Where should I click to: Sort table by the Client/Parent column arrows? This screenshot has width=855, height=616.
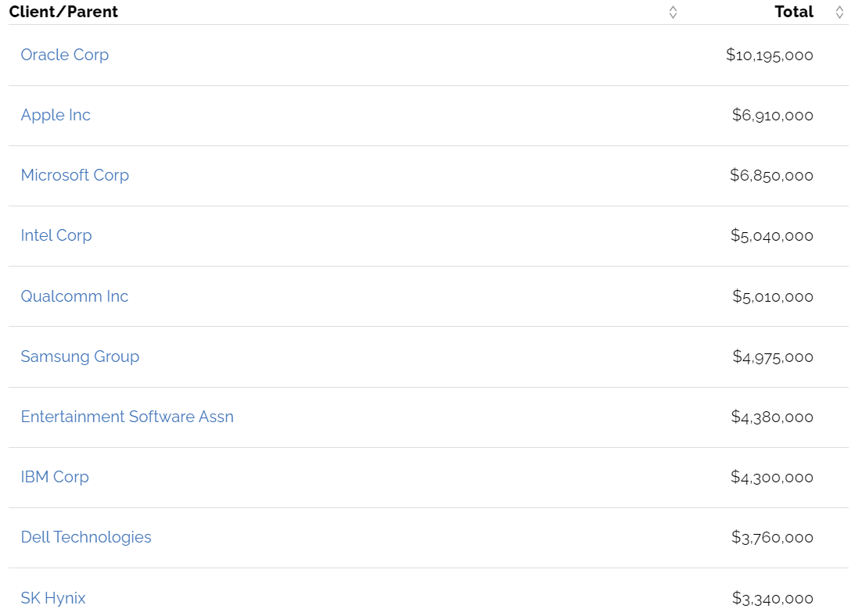673,12
